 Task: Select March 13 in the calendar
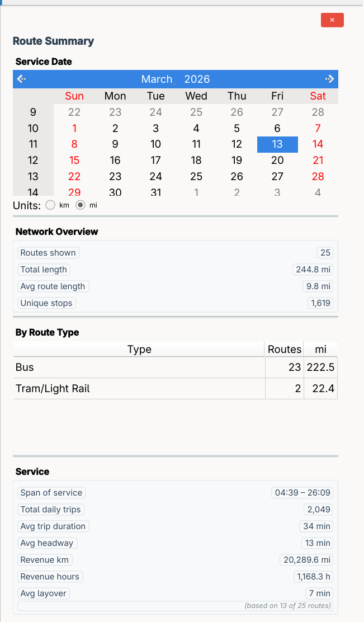pyautogui.click(x=277, y=144)
